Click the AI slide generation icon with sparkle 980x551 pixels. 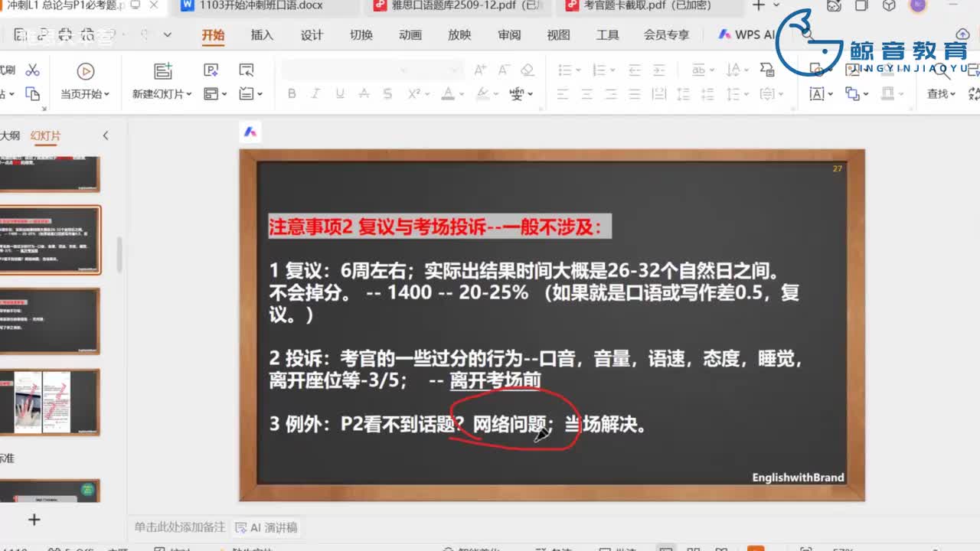pos(211,70)
